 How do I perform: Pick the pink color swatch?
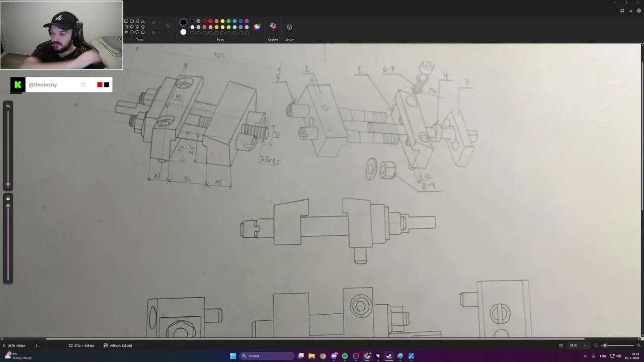pyautogui.click(x=211, y=27)
